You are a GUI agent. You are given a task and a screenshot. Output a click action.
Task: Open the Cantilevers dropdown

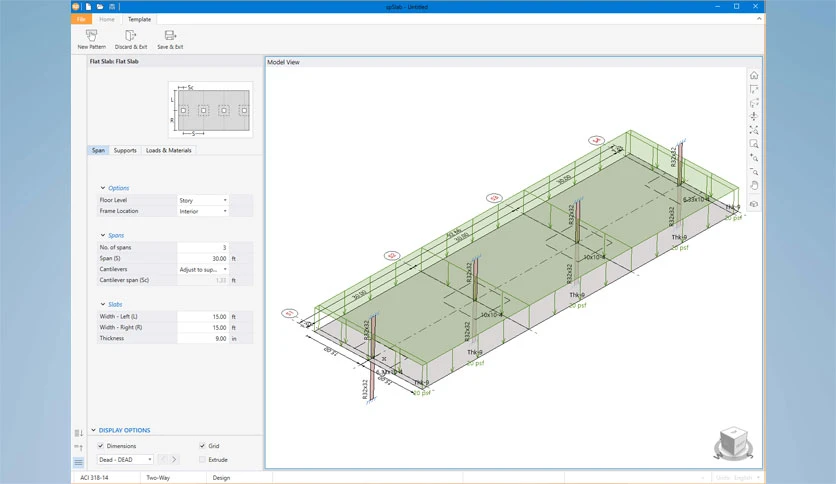click(203, 270)
